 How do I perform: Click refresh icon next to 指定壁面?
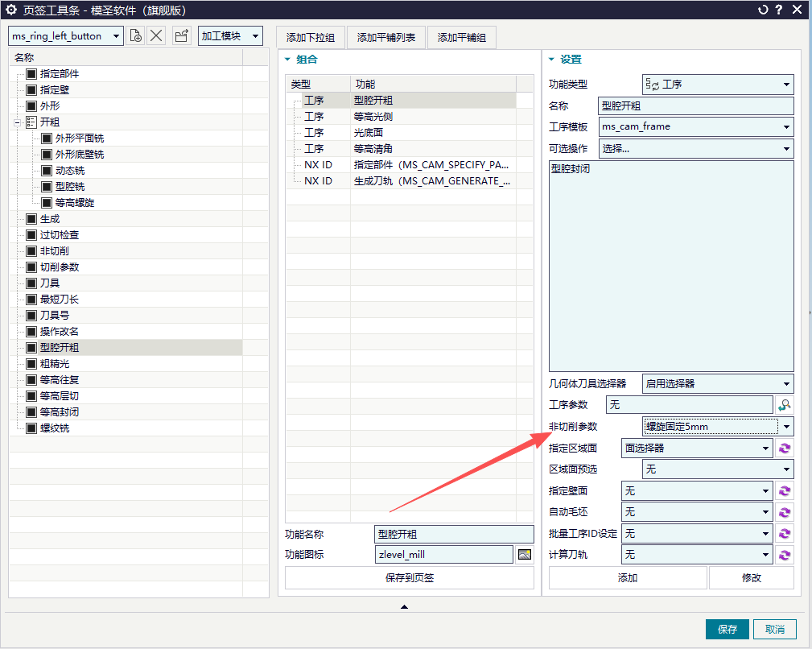coord(785,490)
